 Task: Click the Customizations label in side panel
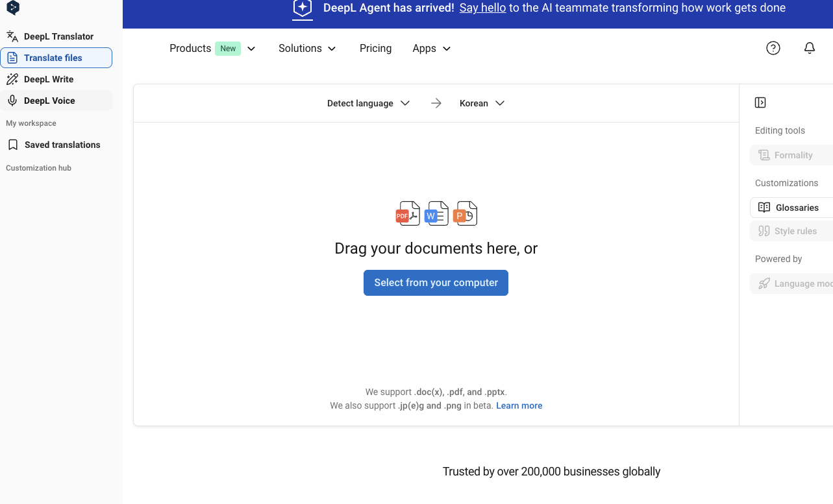pos(786,183)
